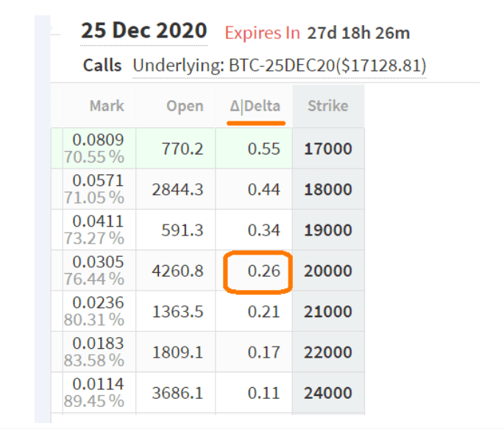Select the 17000 strike row
The width and height of the screenshot is (504, 429).
(207, 149)
